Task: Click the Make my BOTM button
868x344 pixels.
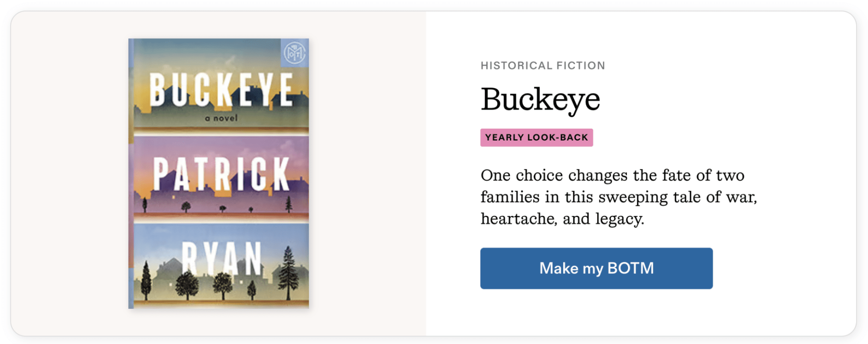Action: coord(596,268)
